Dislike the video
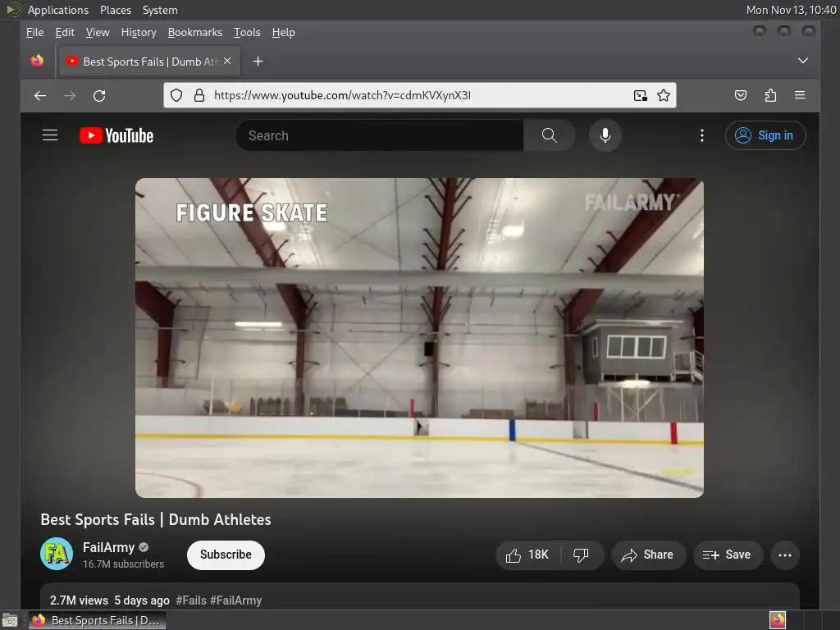 [x=582, y=555]
